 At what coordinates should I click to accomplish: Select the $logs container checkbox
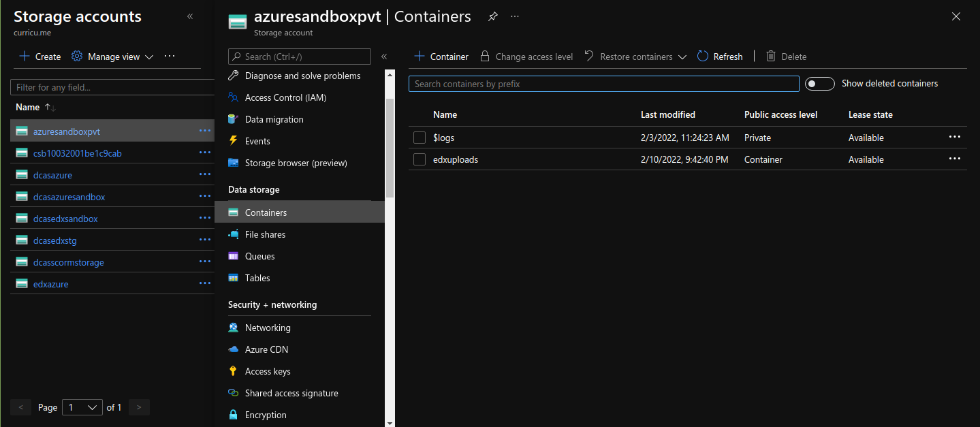420,138
